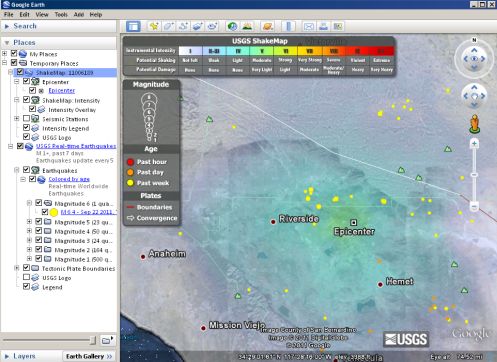Open the View menu
The image size is (497, 362).
pyautogui.click(x=42, y=14)
